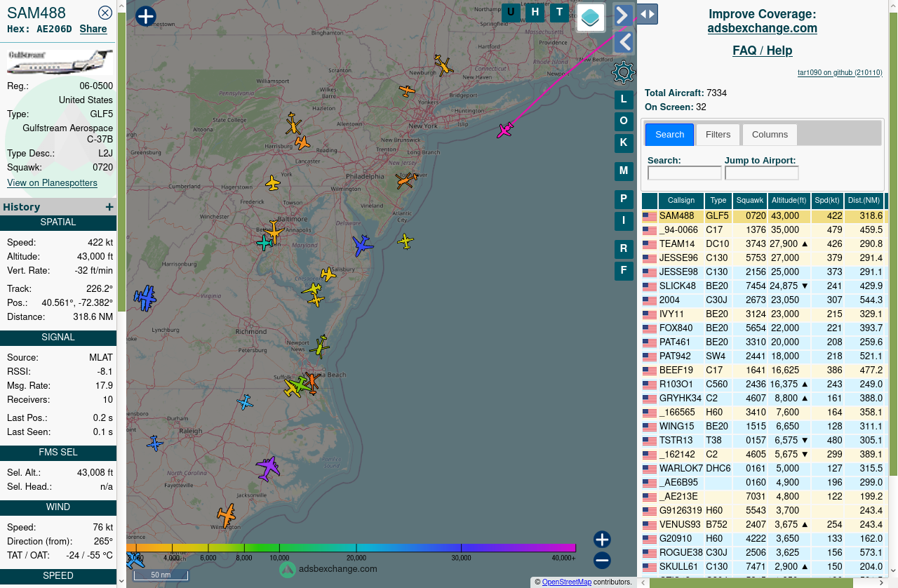Expand the History section with plus
This screenshot has width=898, height=588.
[x=109, y=207]
